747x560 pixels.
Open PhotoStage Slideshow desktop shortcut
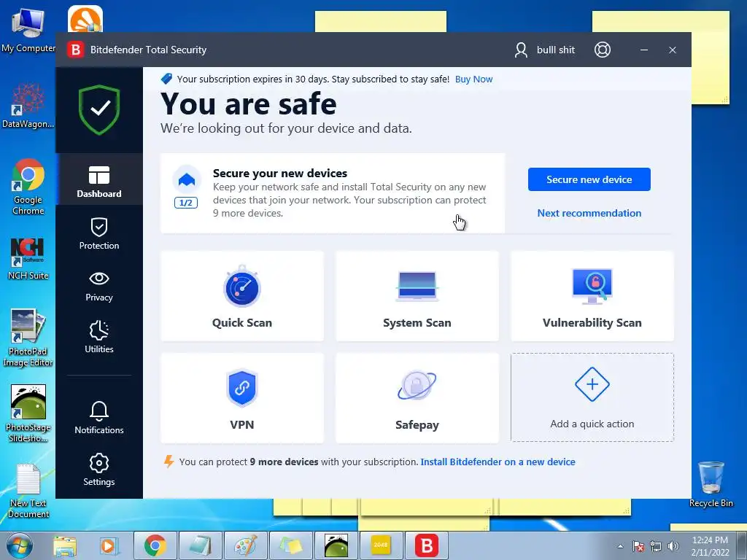(28, 413)
